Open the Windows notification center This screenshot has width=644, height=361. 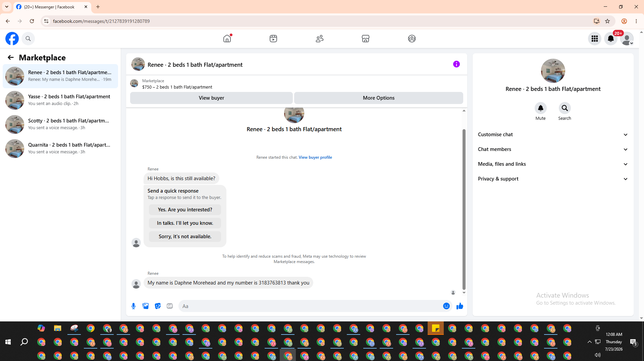click(x=633, y=342)
